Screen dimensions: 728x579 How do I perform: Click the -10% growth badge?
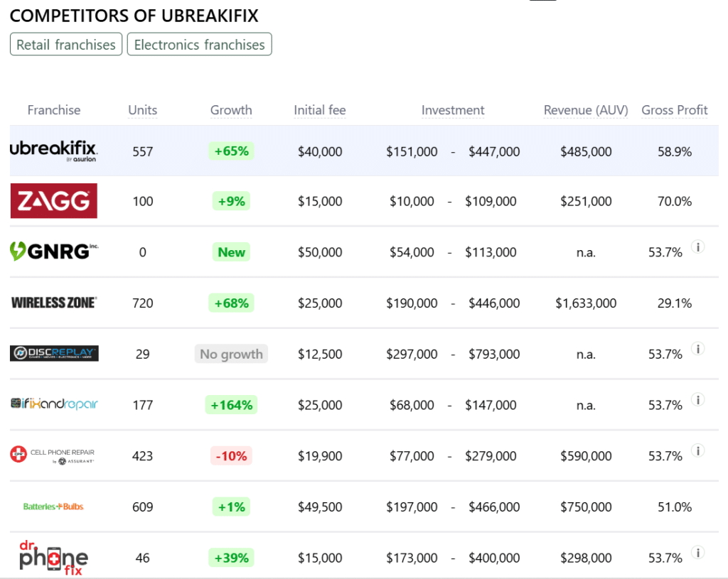(x=231, y=455)
